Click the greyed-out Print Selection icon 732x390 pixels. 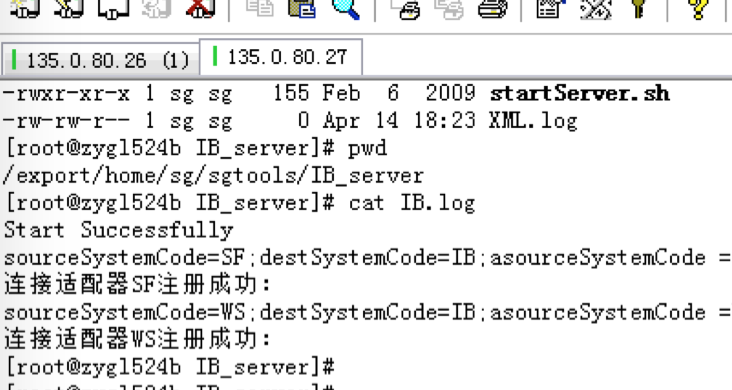tap(449, 9)
